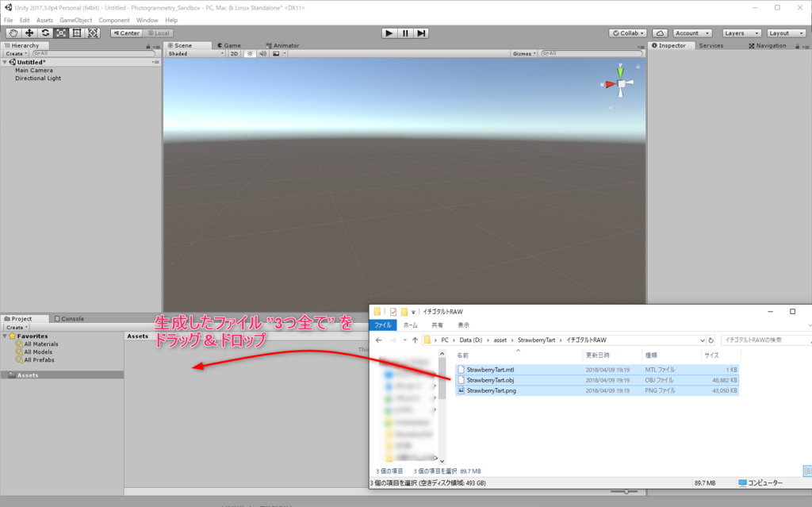The width and height of the screenshot is (812, 507).
Task: Toggle 2D view mode
Action: pyautogui.click(x=234, y=53)
